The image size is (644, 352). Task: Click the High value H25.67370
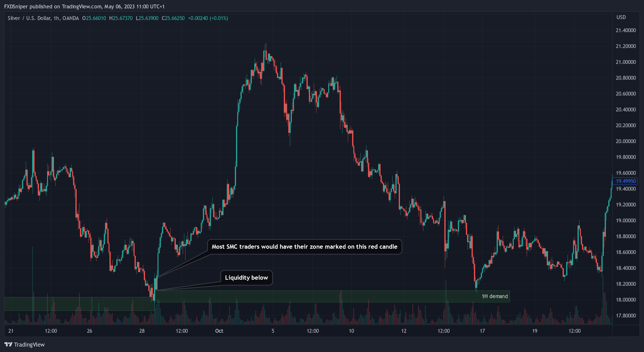(121, 18)
